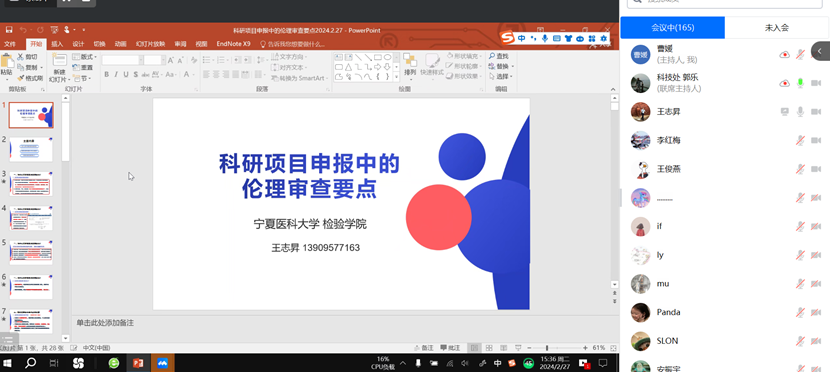Click the Italic formatting icon

(x=116, y=75)
